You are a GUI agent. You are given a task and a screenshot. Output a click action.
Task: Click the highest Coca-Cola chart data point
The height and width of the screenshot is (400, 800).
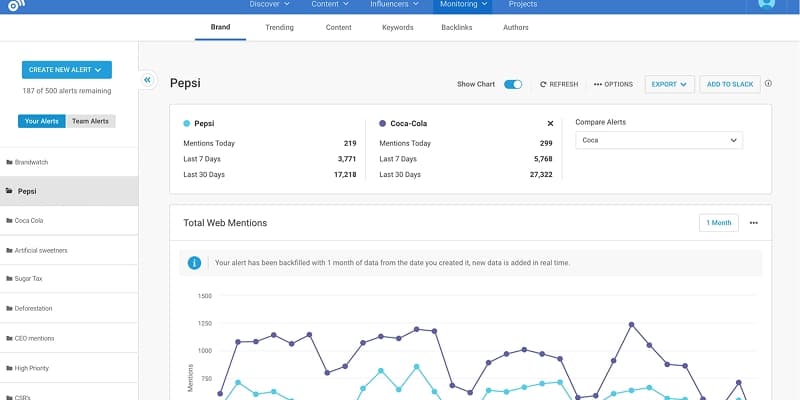(x=631, y=324)
